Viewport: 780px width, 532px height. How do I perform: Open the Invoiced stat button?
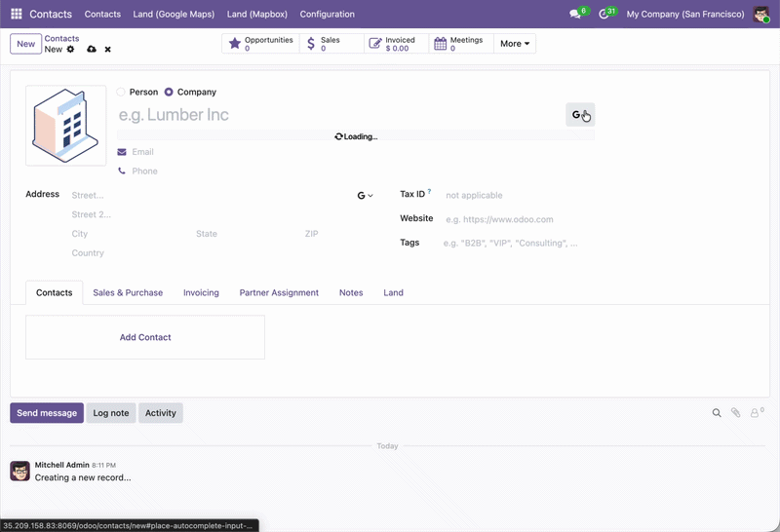[397, 44]
